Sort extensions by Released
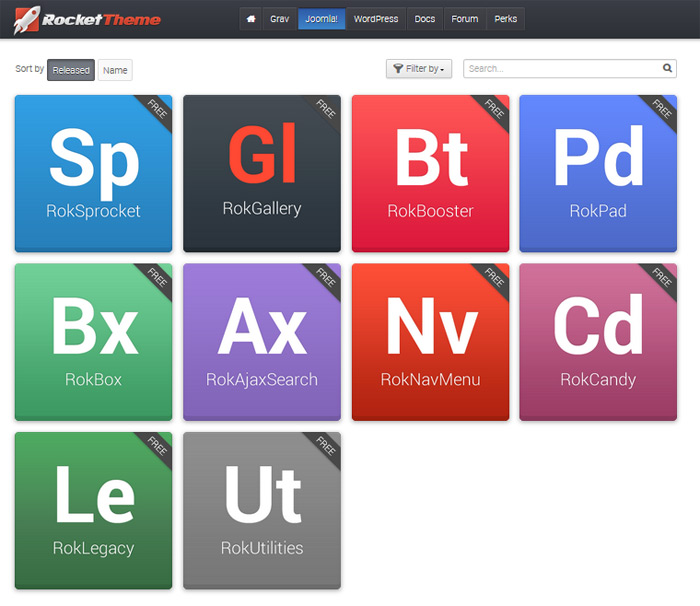 point(71,70)
